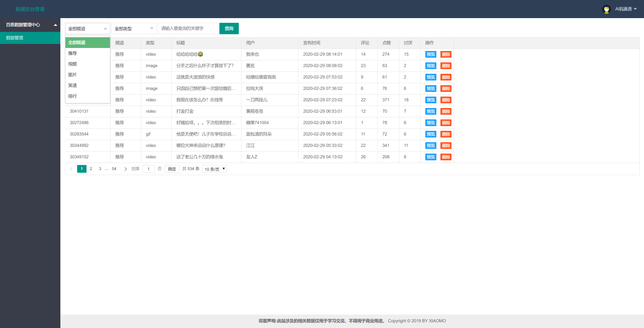
Task: Select 视频 option in channel dropdown
Action: pyautogui.click(x=88, y=64)
